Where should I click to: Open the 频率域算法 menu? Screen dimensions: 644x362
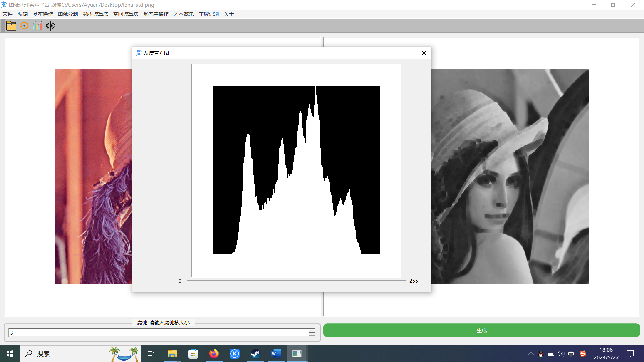pos(95,14)
